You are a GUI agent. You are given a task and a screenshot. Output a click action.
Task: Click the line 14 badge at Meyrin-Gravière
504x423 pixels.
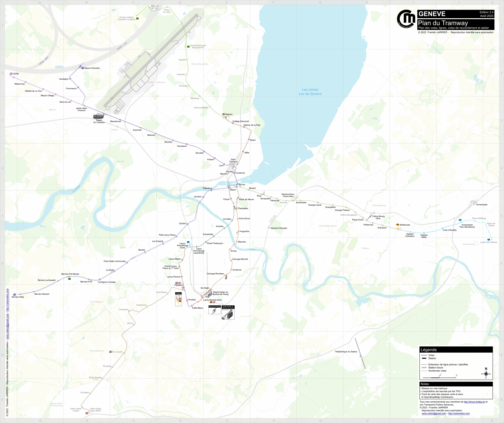tap(83, 68)
